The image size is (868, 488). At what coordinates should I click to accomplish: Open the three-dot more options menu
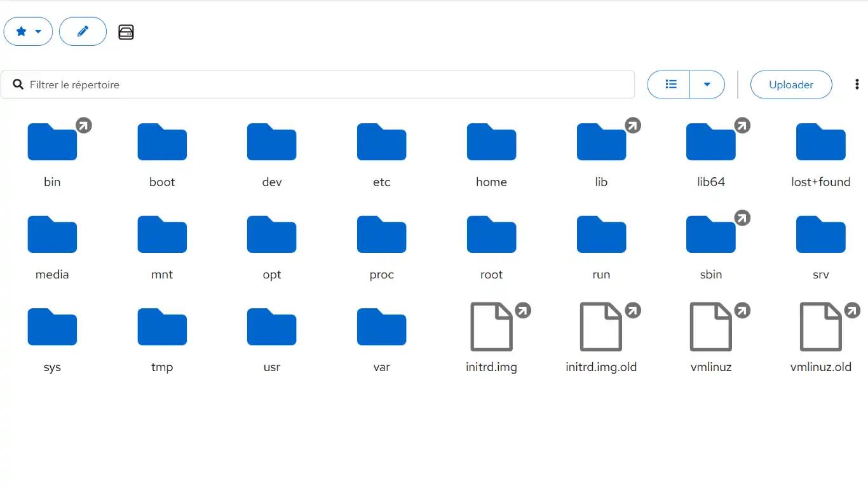click(857, 85)
